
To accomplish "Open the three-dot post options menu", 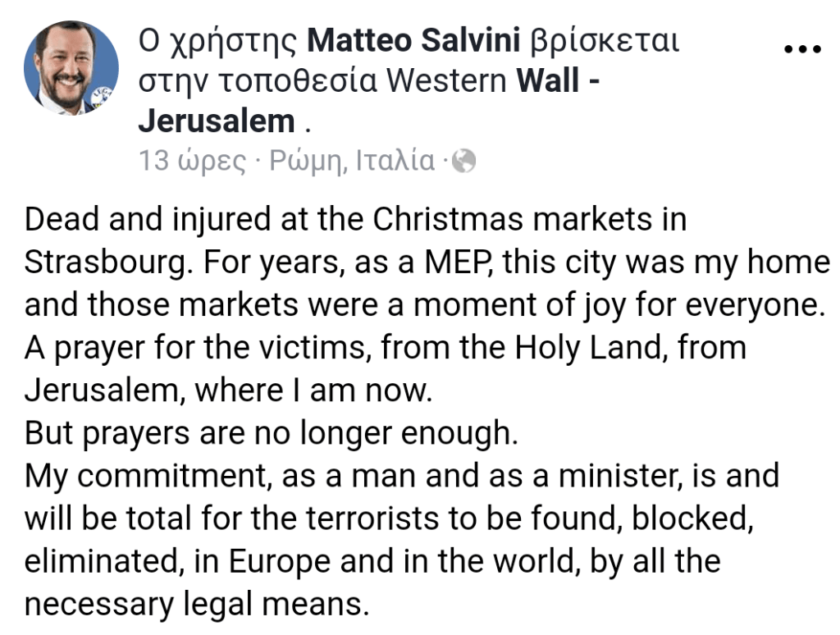I will pos(802,48).
